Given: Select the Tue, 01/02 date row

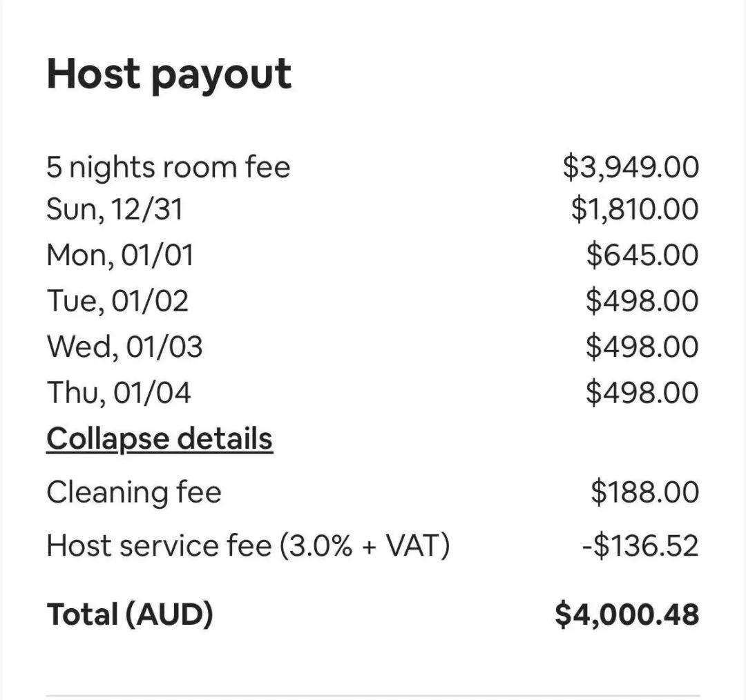Looking at the screenshot, I should pyautogui.click(x=117, y=301).
